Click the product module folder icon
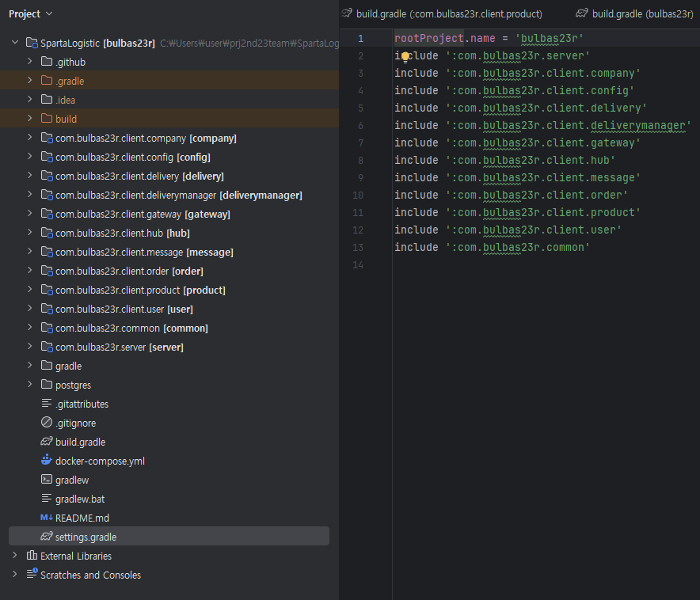 coord(47,290)
